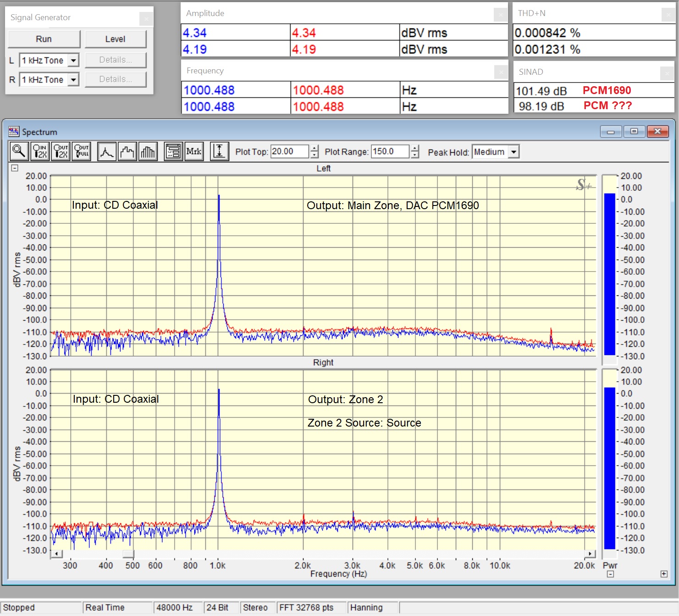679x616 pixels.
Task: Expand the panel with bottom-right plus box
Action: coord(664,574)
